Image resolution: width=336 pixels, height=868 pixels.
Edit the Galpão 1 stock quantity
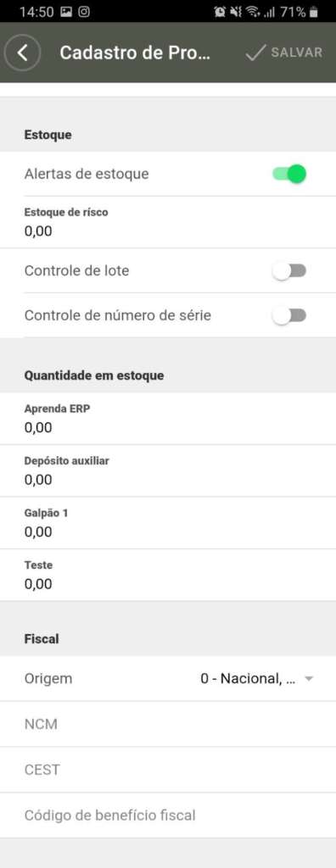168,523
